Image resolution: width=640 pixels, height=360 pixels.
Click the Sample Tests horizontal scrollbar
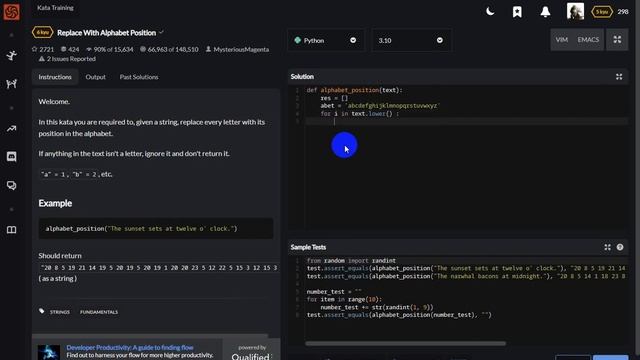click(405, 344)
